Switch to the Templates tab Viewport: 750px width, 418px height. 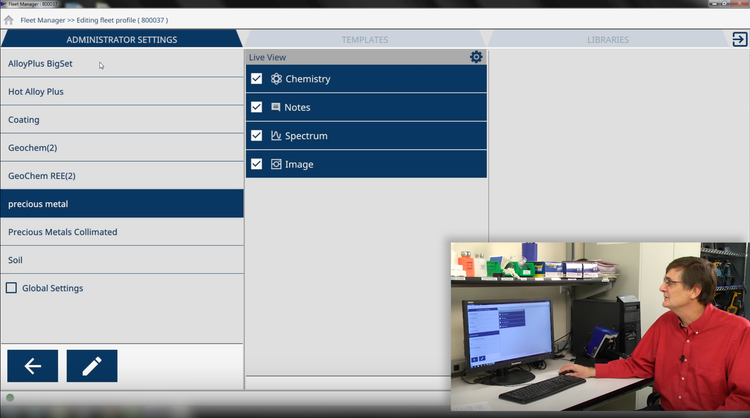[365, 40]
